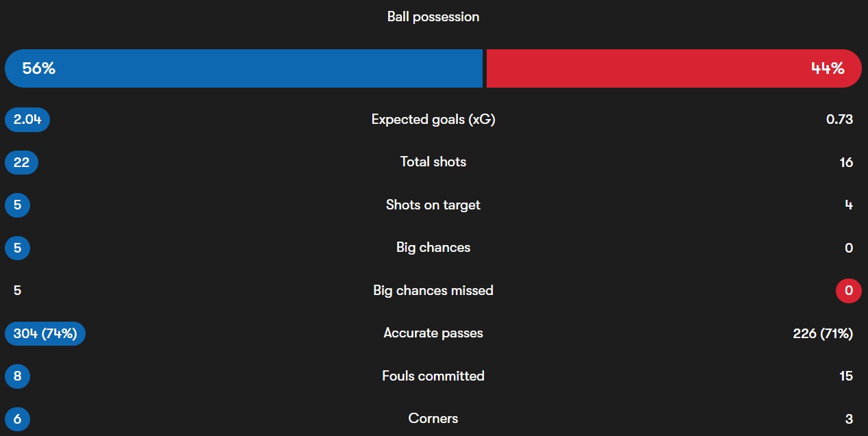
Task: Select the blue 5 Shots on target badge
Action: (x=17, y=205)
